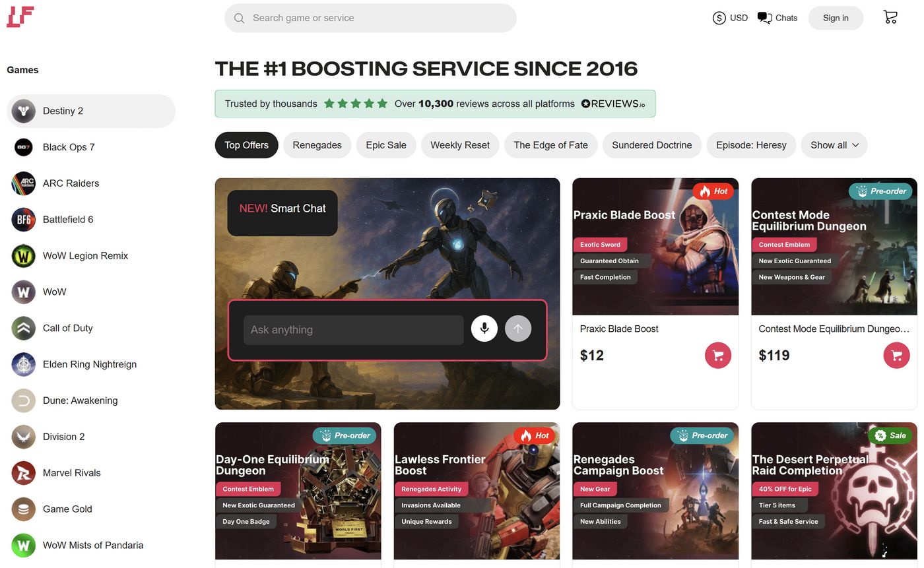924x568 pixels.
Task: Click the LF logo to go home
Action: 20,18
